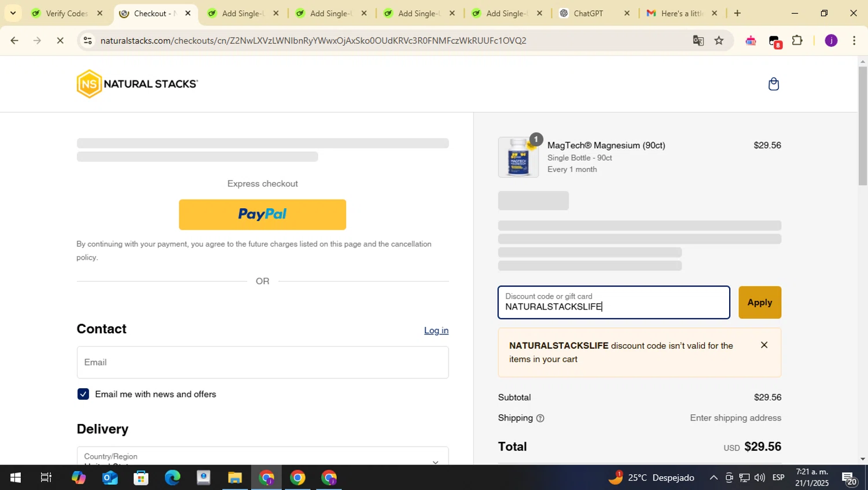The image size is (868, 490).
Task: Click the Google Translate icon in address bar
Action: pyautogui.click(x=698, y=40)
